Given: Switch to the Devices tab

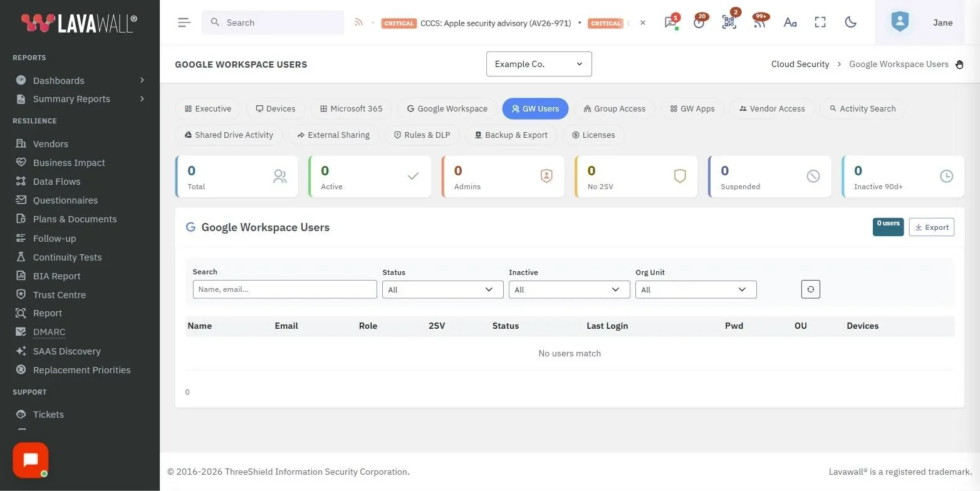Looking at the screenshot, I should (276, 108).
